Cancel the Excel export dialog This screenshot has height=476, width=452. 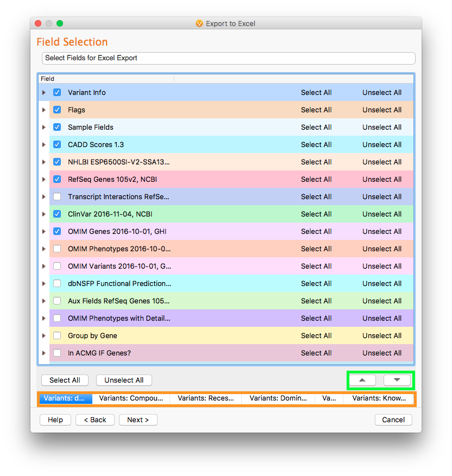tap(393, 420)
